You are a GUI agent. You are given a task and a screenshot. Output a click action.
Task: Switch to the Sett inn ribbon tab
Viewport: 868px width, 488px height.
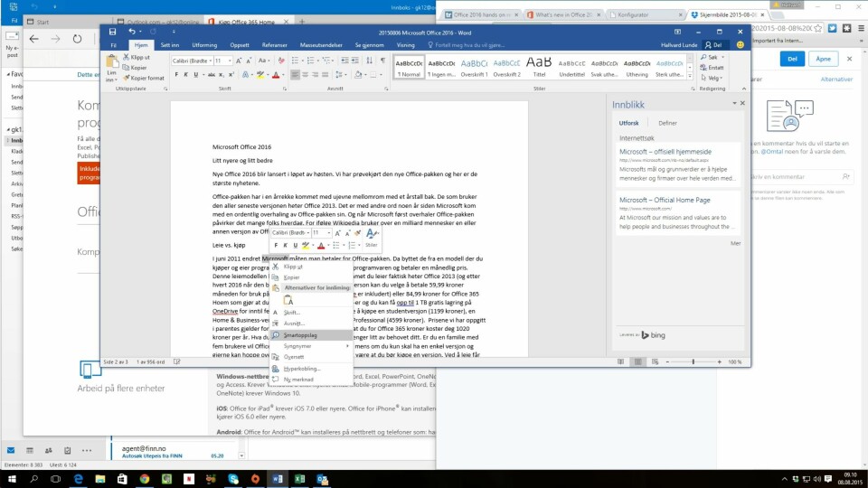170,44
